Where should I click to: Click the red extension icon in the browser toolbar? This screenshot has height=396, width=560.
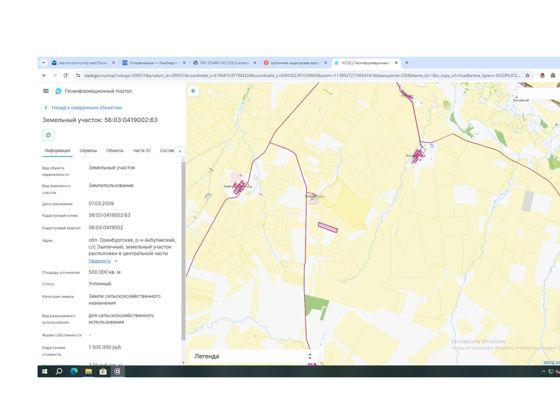tap(542, 75)
